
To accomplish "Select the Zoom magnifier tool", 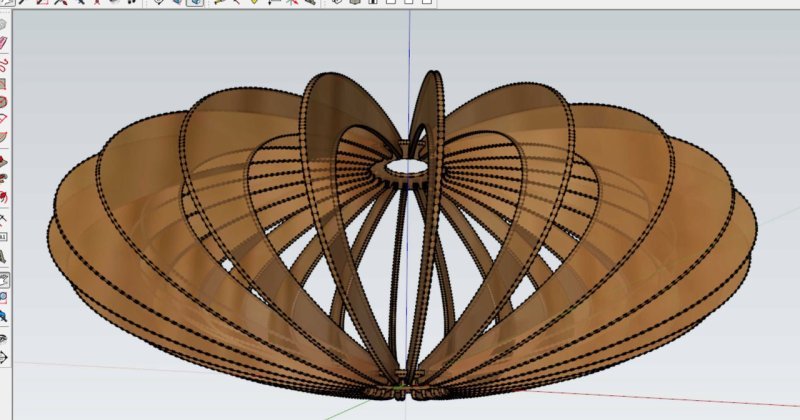I will (3, 298).
